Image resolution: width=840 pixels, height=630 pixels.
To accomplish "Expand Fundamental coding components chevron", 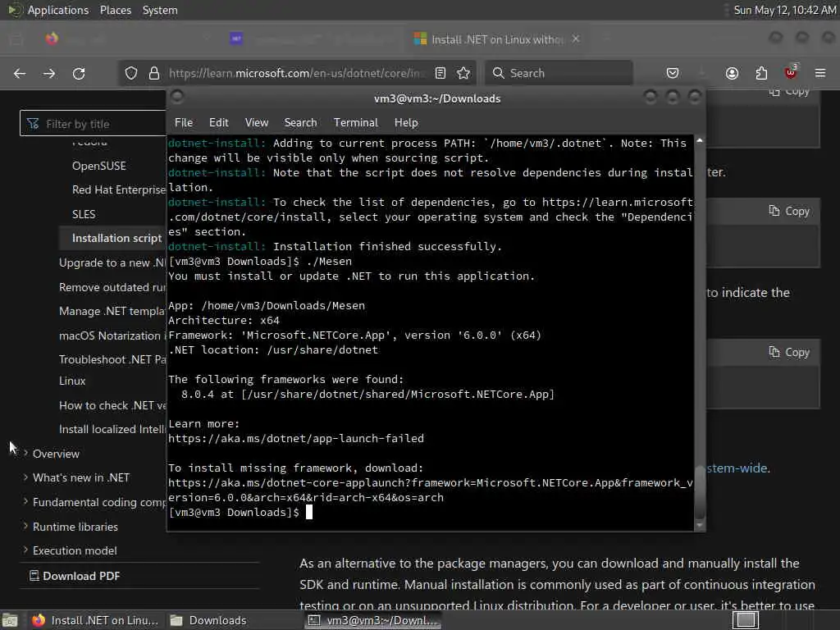I will tap(25, 501).
